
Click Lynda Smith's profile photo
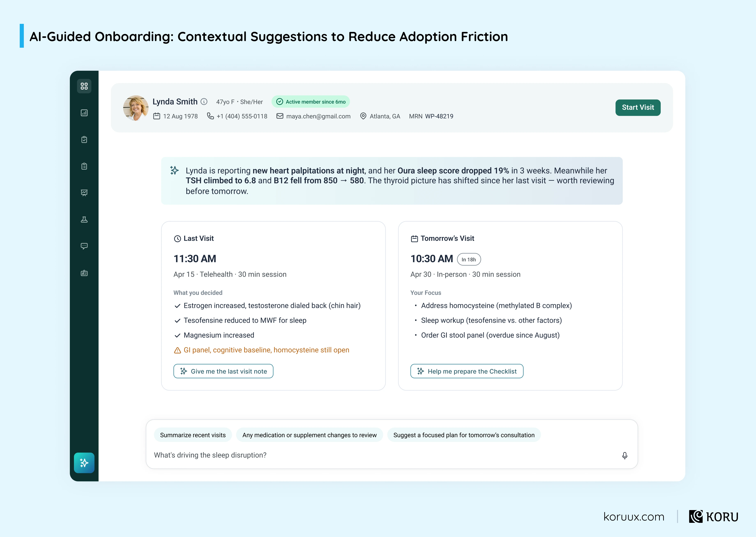pos(136,108)
